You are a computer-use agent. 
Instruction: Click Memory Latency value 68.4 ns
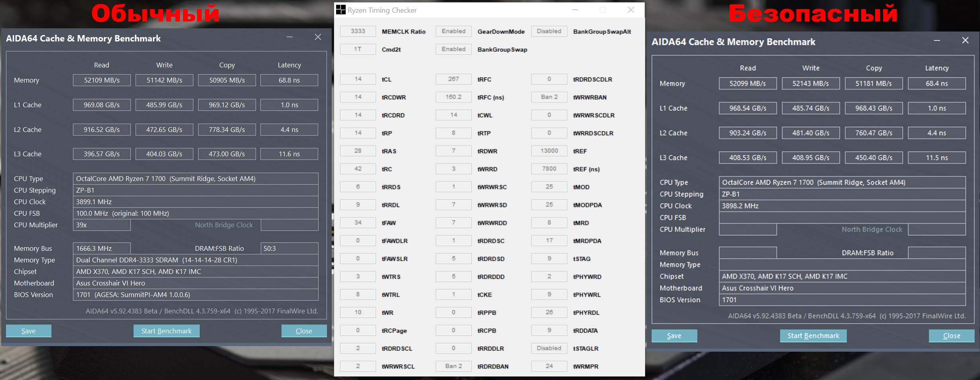click(937, 83)
